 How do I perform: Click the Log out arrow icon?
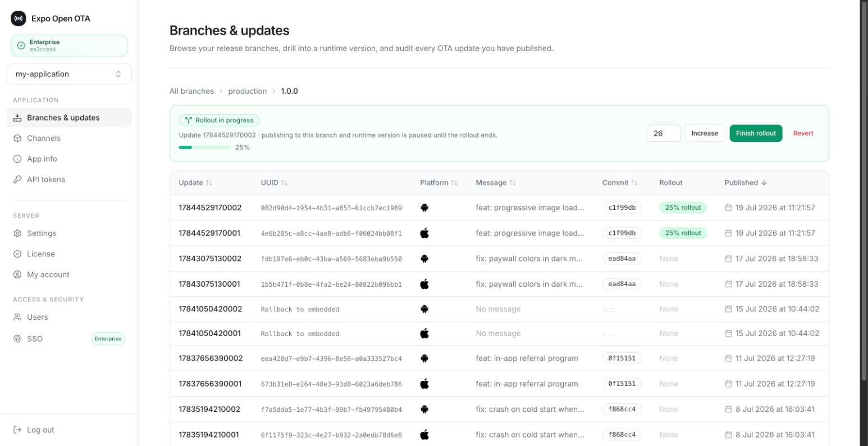pyautogui.click(x=17, y=430)
